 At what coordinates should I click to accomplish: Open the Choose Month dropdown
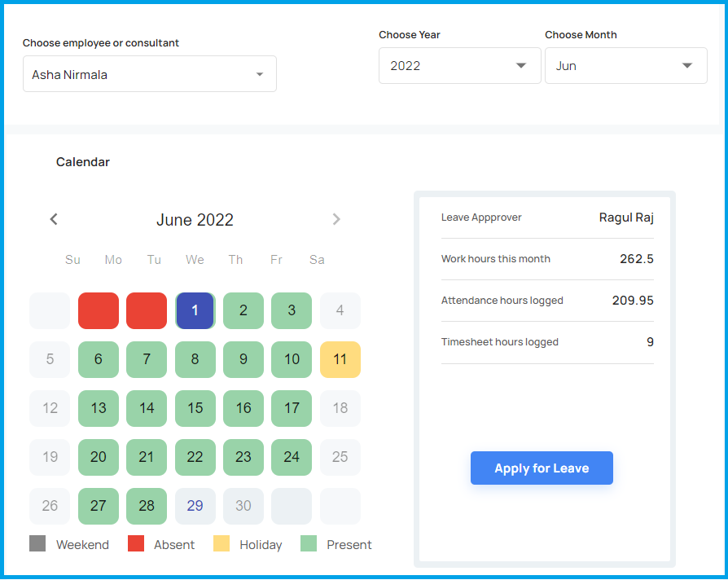[x=626, y=65]
